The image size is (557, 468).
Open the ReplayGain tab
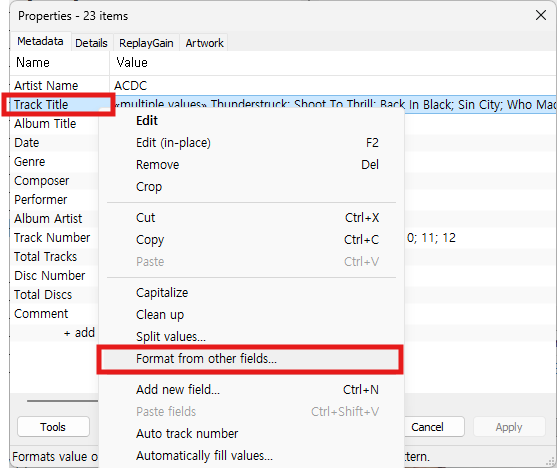click(146, 43)
